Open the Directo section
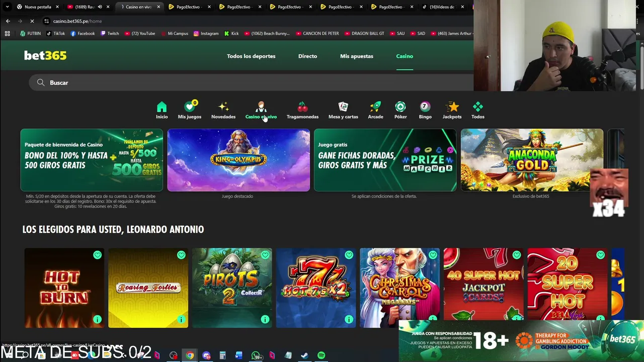The width and height of the screenshot is (644, 362). [307, 56]
